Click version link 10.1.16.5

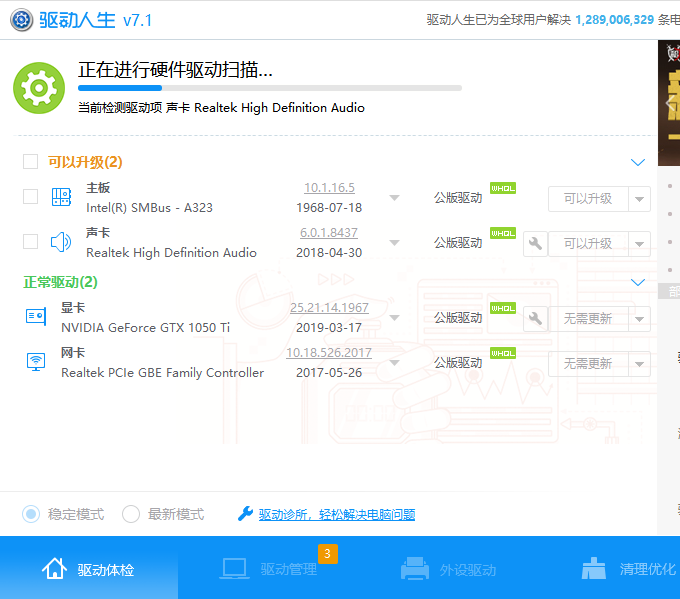click(x=329, y=188)
